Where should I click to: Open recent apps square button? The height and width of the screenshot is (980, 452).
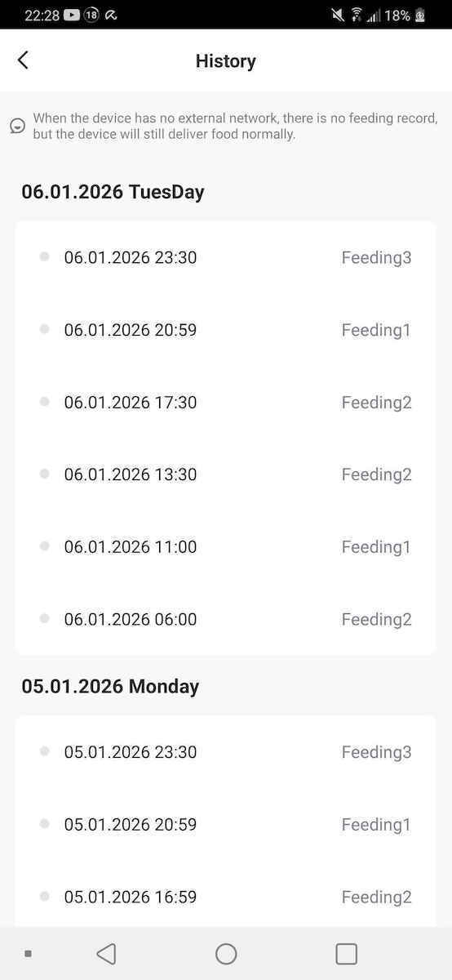click(347, 954)
